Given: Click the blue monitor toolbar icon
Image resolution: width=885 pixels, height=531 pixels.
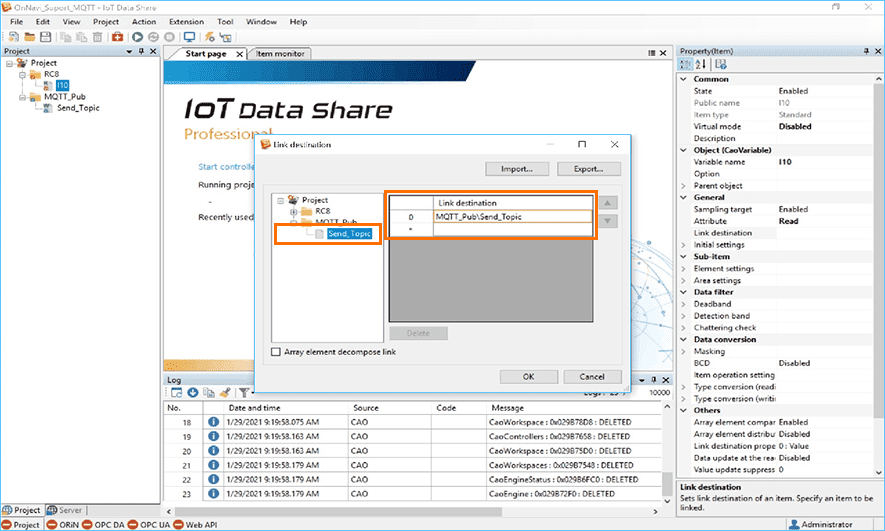Looking at the screenshot, I should pyautogui.click(x=190, y=37).
